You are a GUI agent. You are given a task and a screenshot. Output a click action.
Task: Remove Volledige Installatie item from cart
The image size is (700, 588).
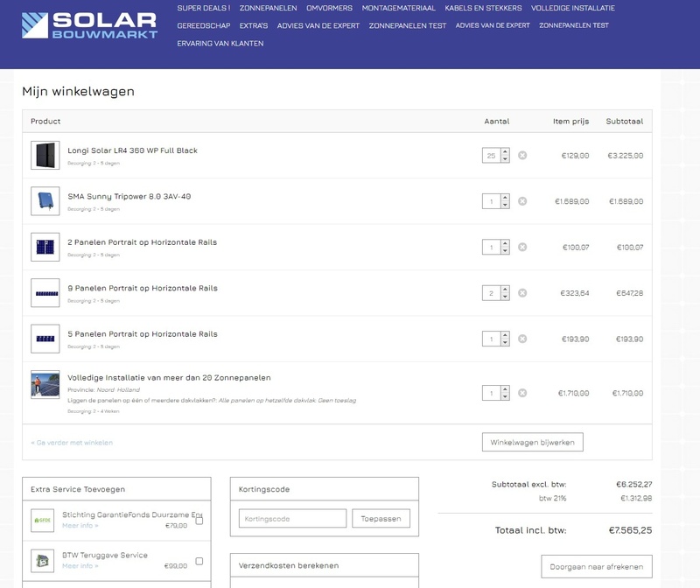[522, 393]
